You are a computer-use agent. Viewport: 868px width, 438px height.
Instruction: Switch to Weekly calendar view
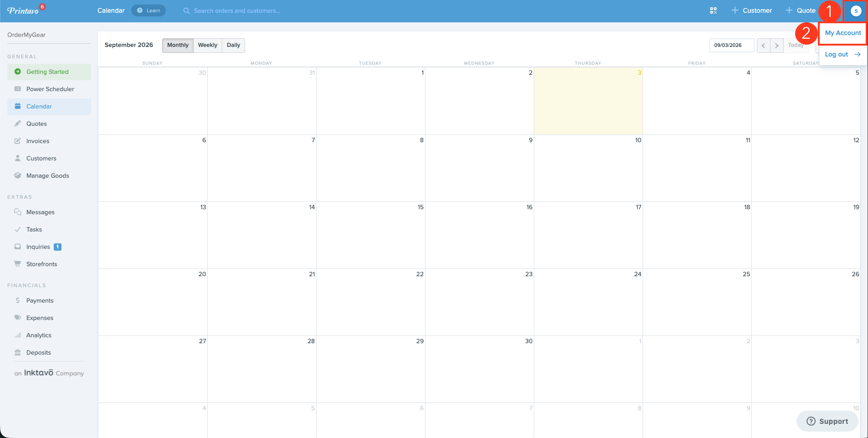pyautogui.click(x=208, y=45)
